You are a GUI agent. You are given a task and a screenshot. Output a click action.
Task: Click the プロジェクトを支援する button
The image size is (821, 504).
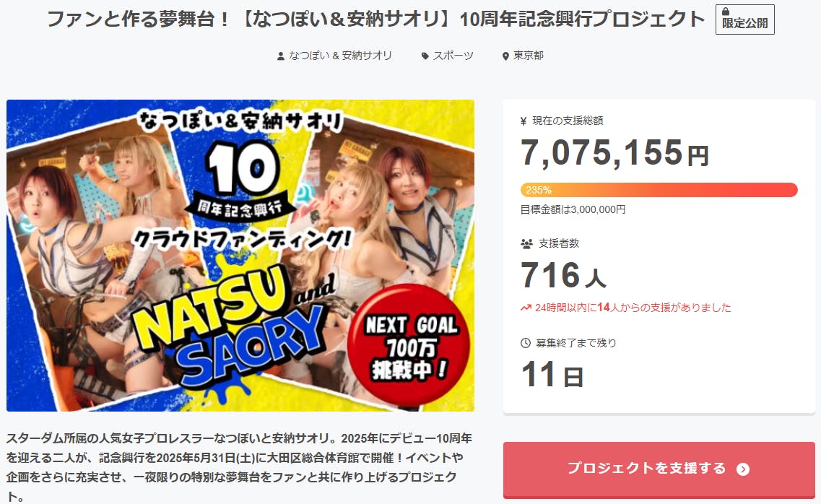(x=659, y=469)
